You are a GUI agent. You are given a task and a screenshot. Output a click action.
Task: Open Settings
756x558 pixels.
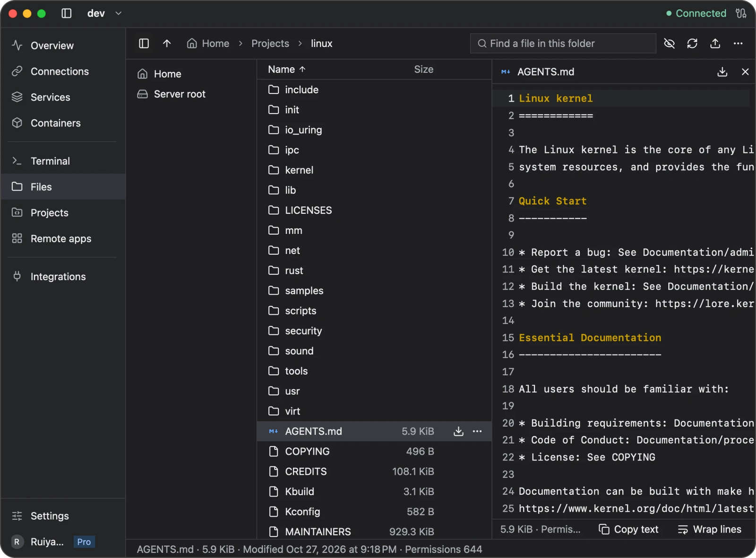[x=63, y=516]
